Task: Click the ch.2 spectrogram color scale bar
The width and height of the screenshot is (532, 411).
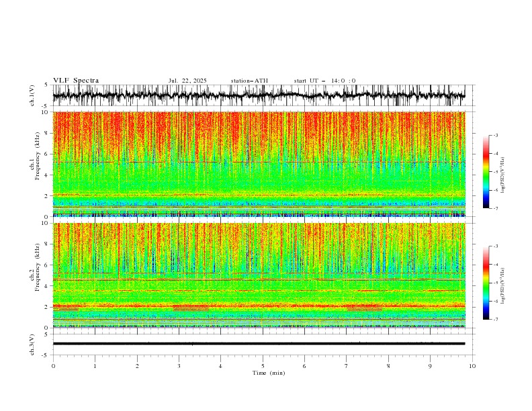Action: [x=486, y=283]
